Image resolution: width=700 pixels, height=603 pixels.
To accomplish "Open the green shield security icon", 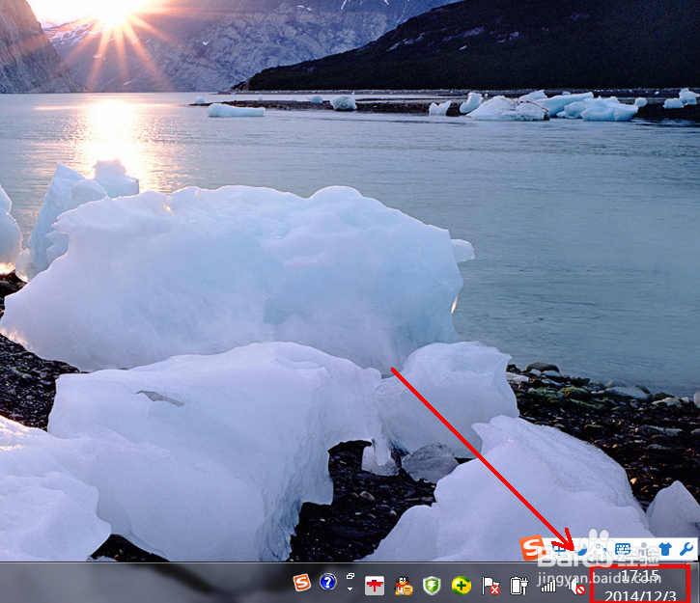I will pyautogui.click(x=432, y=586).
